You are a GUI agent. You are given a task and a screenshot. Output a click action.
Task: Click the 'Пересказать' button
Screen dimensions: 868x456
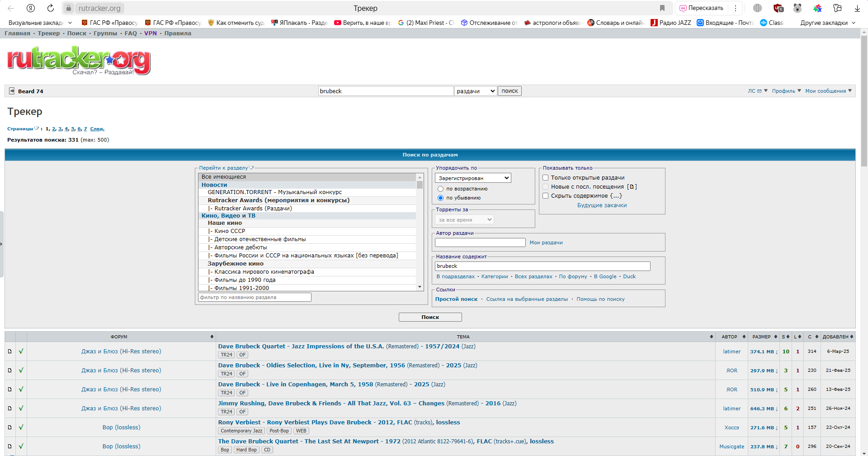(702, 8)
